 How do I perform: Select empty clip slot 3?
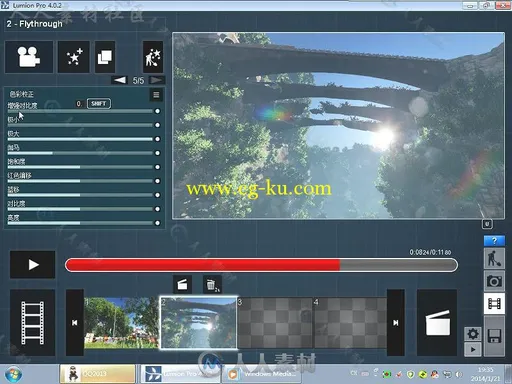click(275, 323)
